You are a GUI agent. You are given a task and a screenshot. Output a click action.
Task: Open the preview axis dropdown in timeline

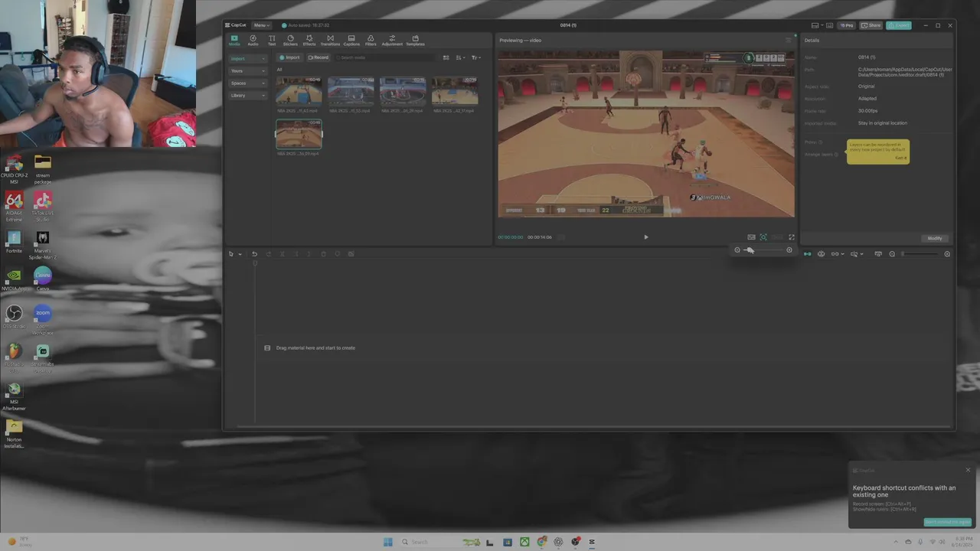click(x=857, y=254)
